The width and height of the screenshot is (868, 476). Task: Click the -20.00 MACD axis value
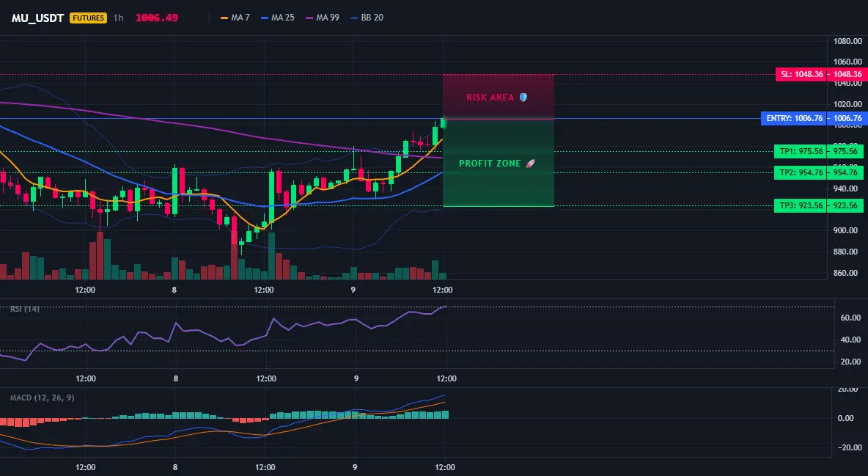pyautogui.click(x=850, y=447)
